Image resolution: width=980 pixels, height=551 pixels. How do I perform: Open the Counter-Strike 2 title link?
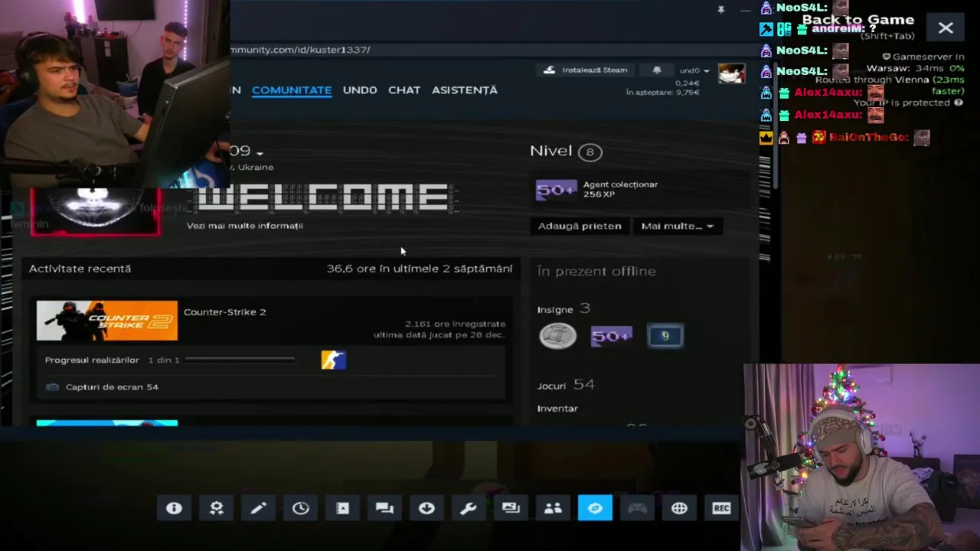(225, 312)
